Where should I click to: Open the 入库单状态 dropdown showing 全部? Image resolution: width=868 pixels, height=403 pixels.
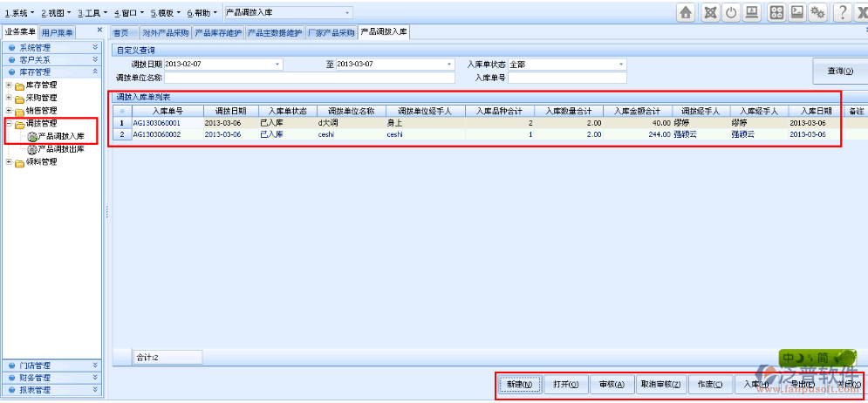click(621, 65)
